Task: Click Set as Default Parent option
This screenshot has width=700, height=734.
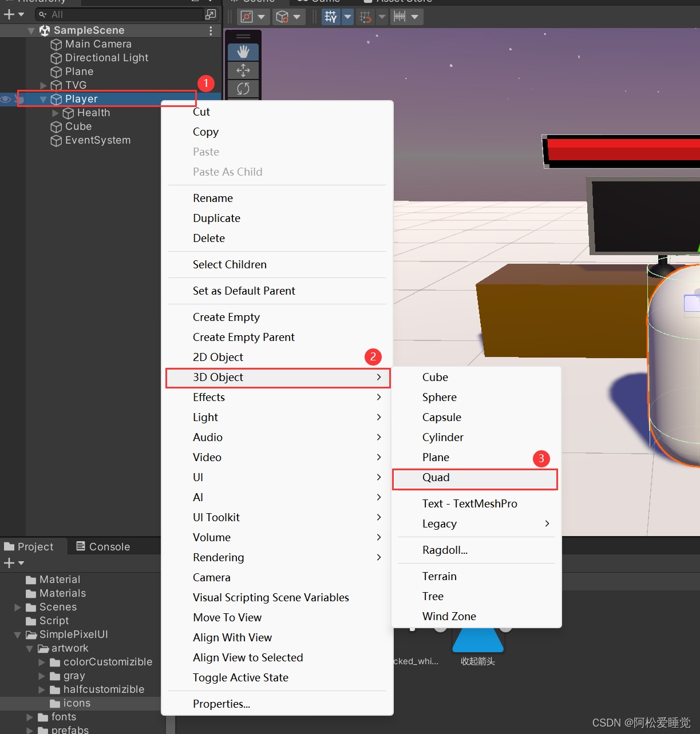Action: tap(244, 291)
